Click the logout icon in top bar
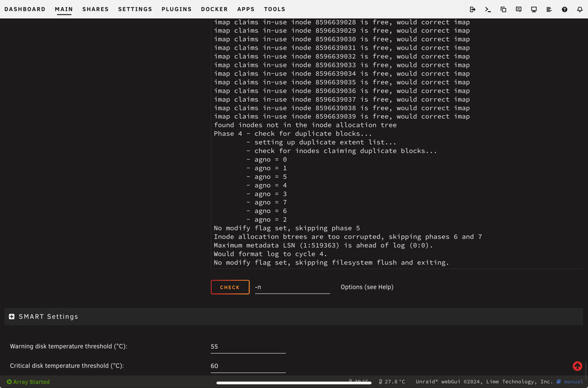Viewport: 588px width, 388px height. click(473, 9)
